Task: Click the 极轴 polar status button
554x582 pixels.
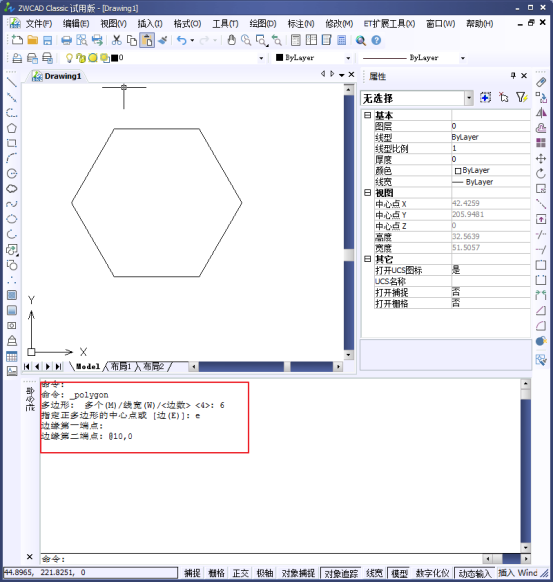Action: (x=265, y=573)
